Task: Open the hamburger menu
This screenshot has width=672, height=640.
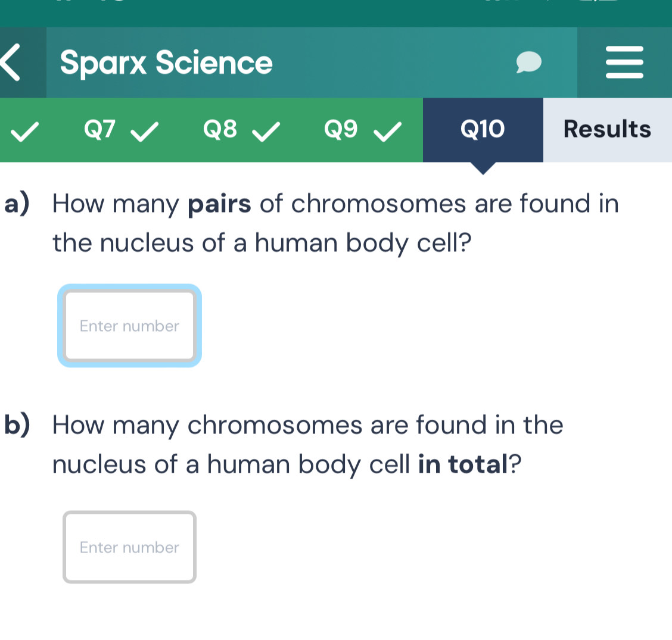Action: pyautogui.click(x=624, y=63)
